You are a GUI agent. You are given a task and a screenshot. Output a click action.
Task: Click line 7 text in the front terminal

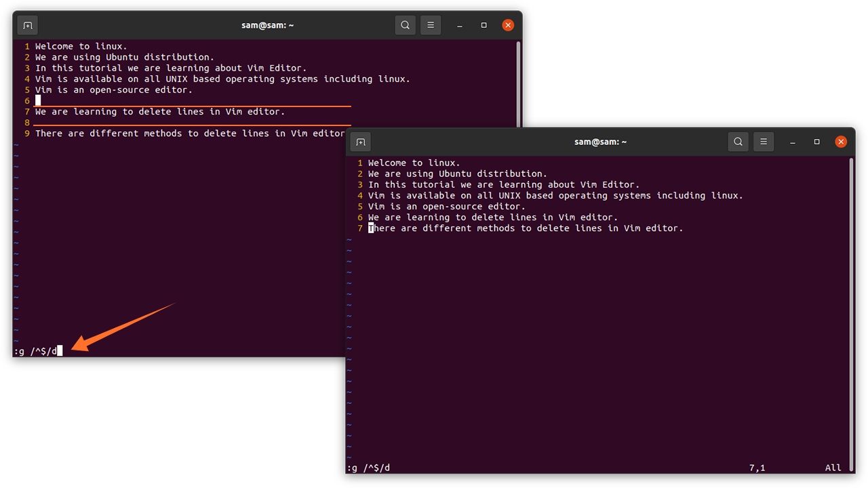[526, 228]
